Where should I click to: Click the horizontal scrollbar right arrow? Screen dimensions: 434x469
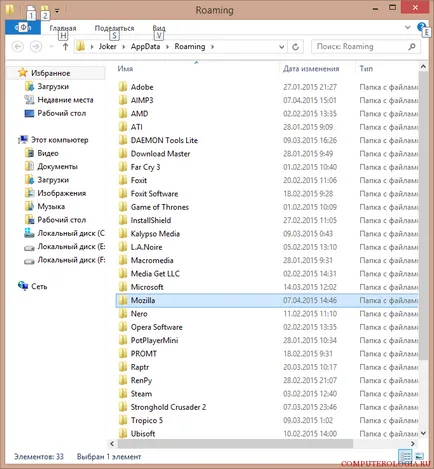click(x=413, y=444)
